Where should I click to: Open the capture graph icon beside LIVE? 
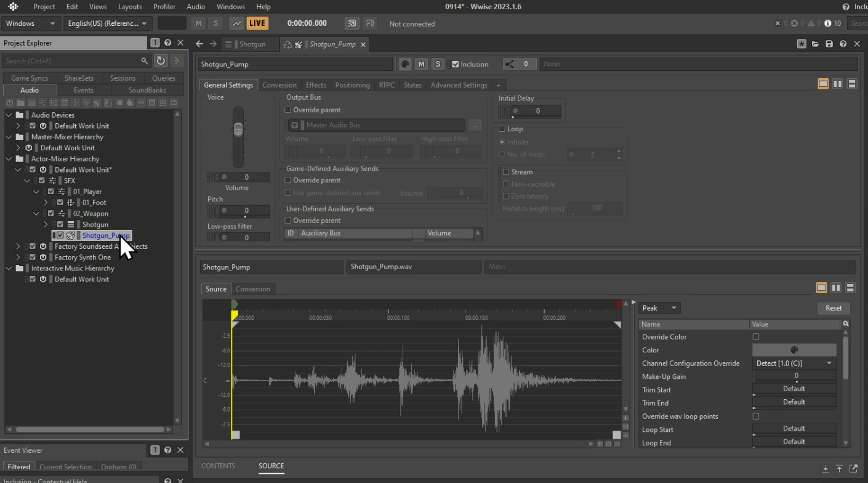pos(236,23)
